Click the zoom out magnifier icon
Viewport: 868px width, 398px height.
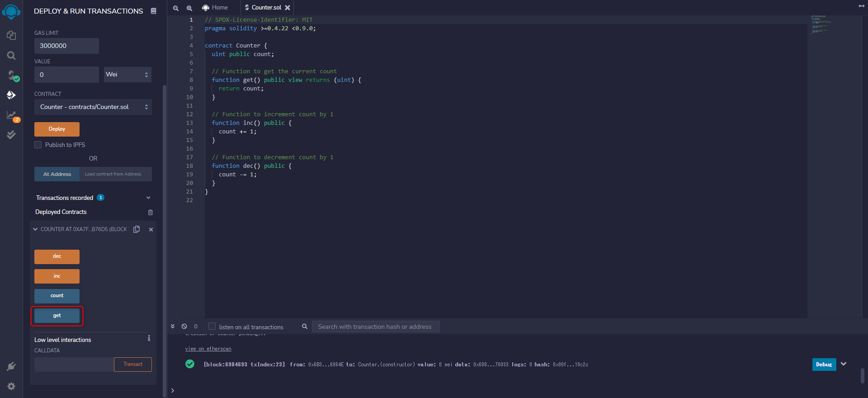tap(176, 8)
